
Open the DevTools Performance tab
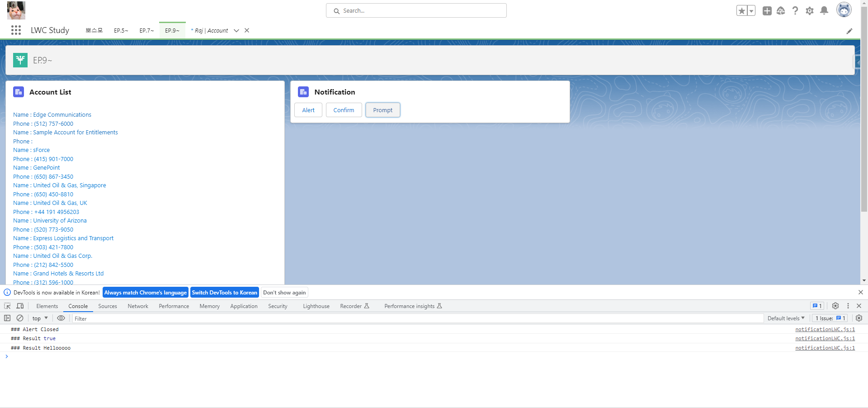(174, 306)
